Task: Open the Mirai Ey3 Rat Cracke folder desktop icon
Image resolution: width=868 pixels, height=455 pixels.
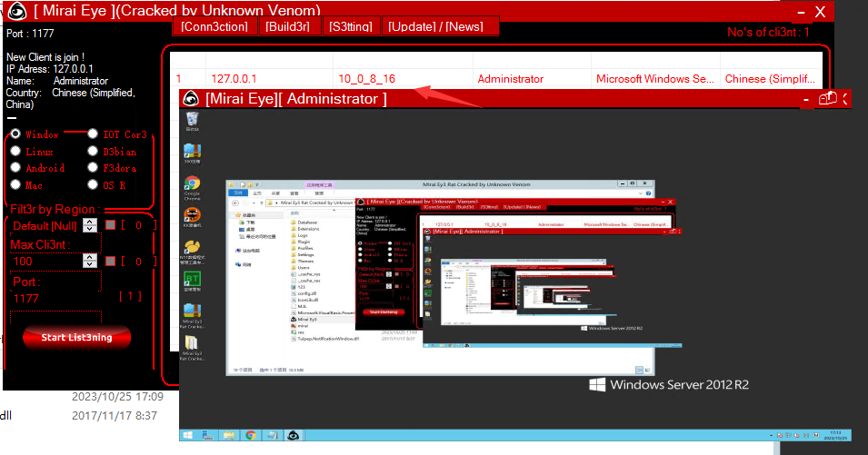Action: [192, 348]
